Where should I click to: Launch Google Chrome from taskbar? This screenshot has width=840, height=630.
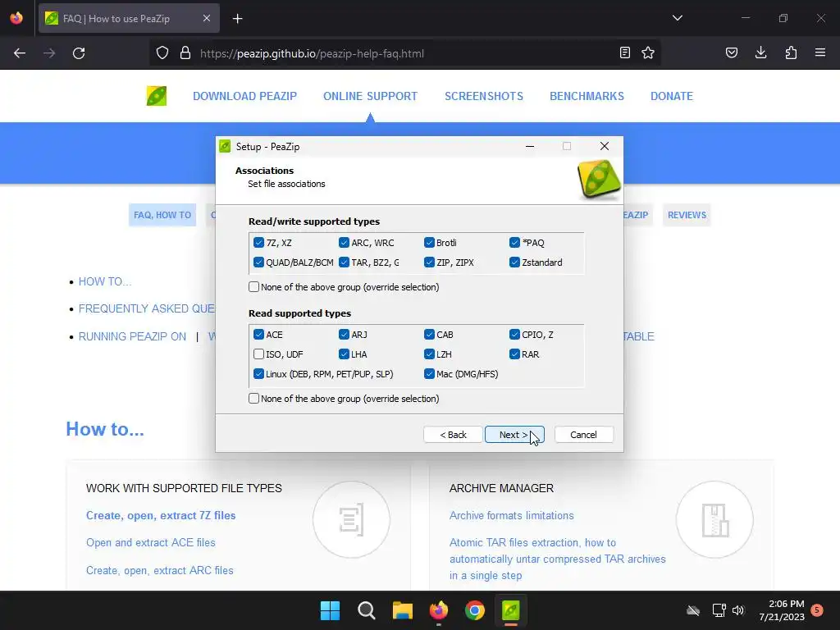coord(475,610)
